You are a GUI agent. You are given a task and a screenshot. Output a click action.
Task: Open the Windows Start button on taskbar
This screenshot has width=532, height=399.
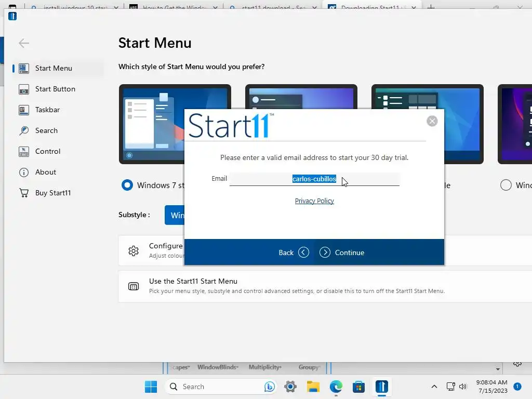pos(151,387)
